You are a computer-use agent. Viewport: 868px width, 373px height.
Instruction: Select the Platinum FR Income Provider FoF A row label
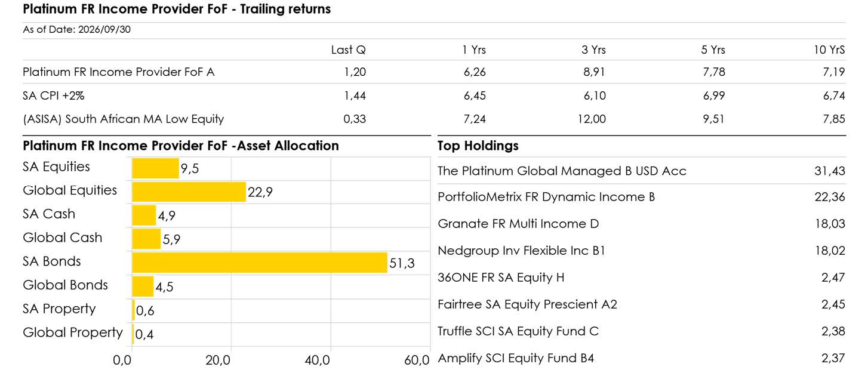coord(119,72)
